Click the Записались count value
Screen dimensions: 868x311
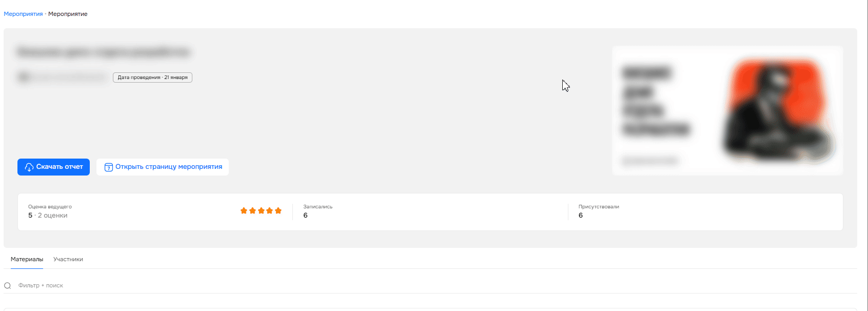pos(306,216)
